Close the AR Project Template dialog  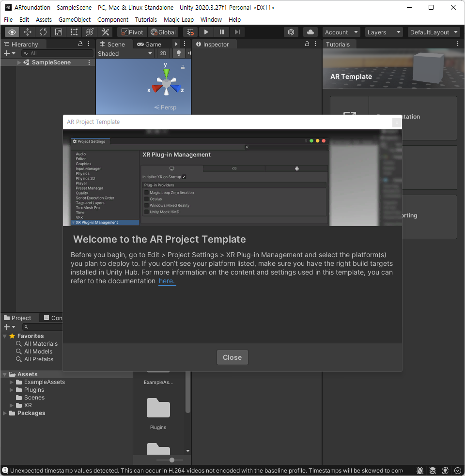(232, 357)
